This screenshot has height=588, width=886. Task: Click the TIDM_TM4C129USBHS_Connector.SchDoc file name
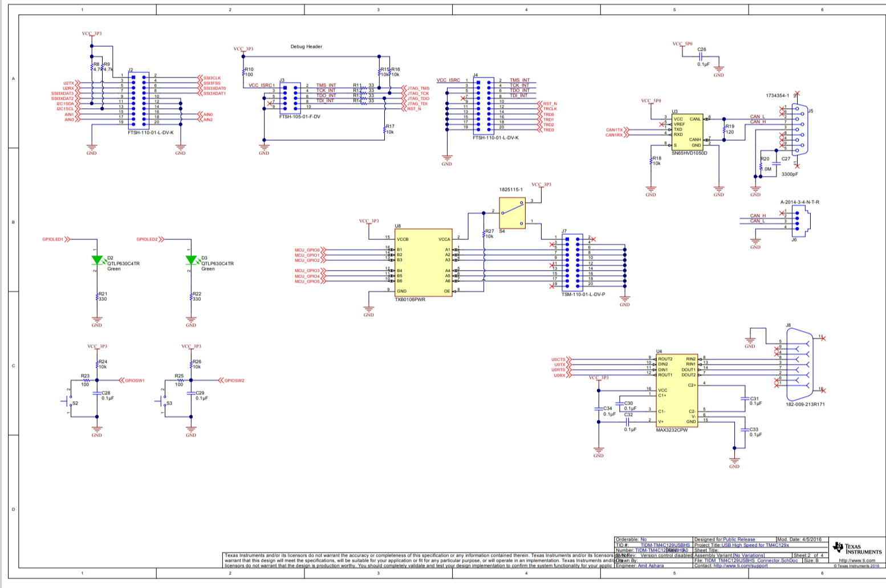pos(751,561)
